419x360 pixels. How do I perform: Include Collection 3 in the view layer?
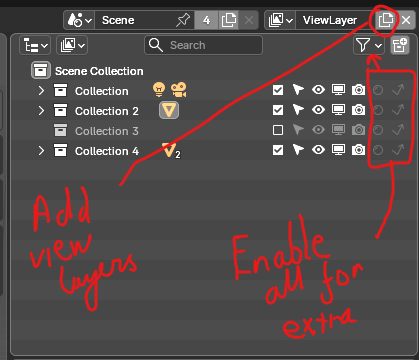click(x=278, y=130)
